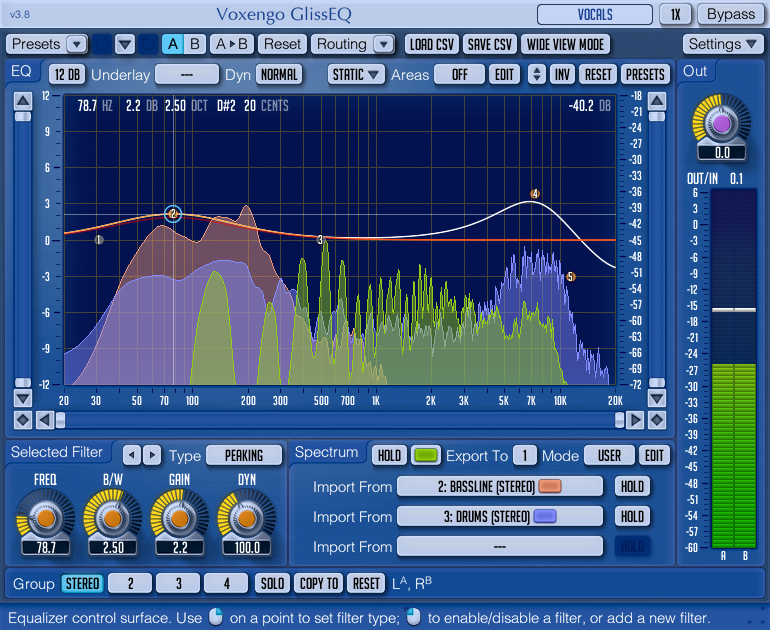Select state B
Image resolution: width=770 pixels, height=630 pixels.
click(194, 44)
